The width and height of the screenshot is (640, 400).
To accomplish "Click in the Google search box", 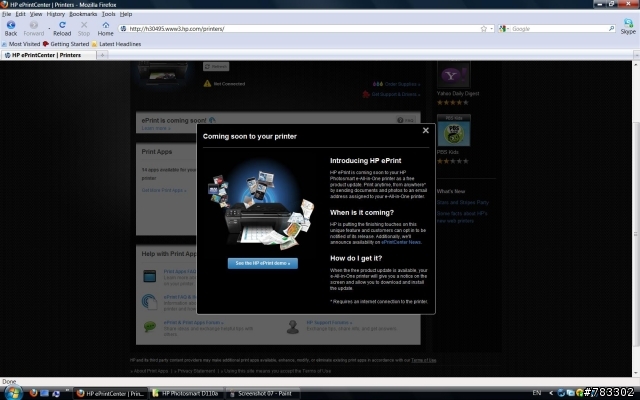I will (x=559, y=29).
